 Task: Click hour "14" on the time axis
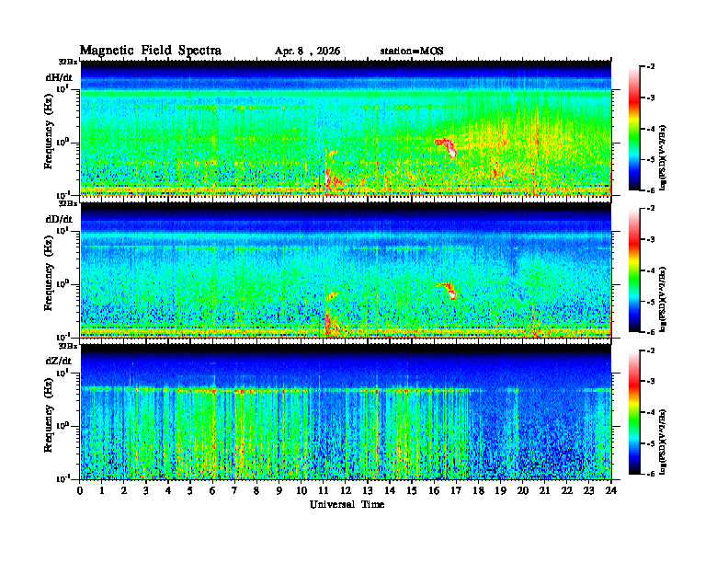click(390, 491)
